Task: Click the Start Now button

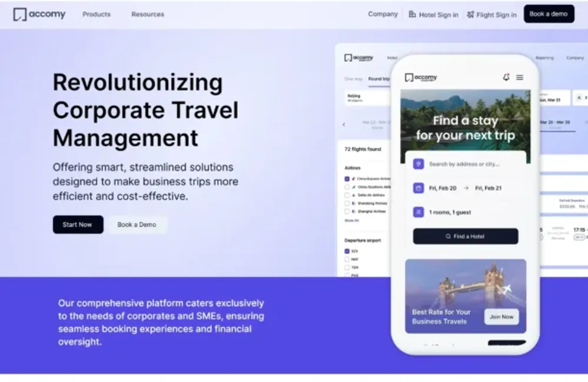Action: [78, 224]
